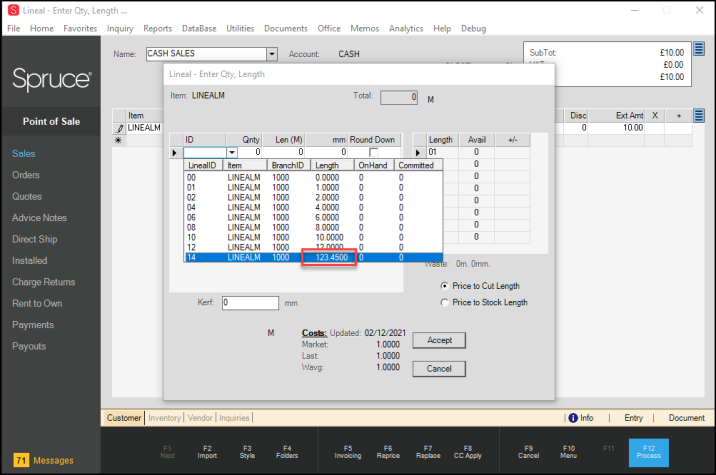Click the Length column header in dropdown list
The height and width of the screenshot is (475, 716).
click(332, 165)
